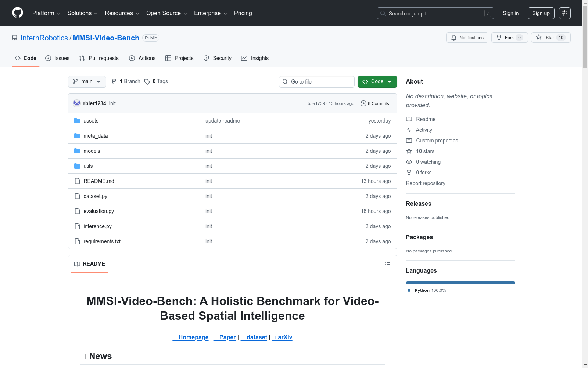Expand the Resources menu
Image resolution: width=588 pixels, height=368 pixels.
click(122, 13)
